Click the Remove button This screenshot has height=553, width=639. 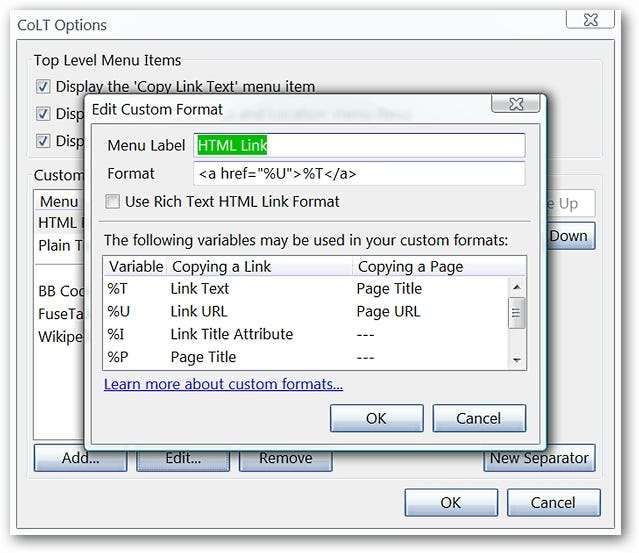click(285, 459)
